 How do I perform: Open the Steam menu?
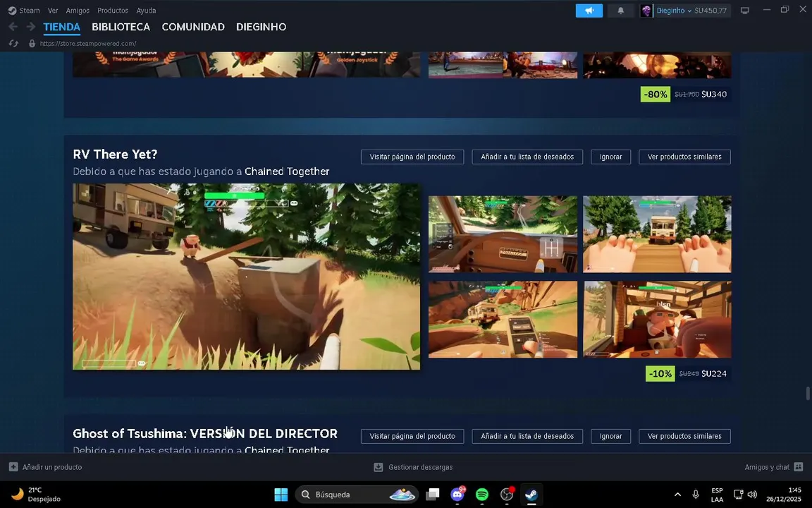coord(30,11)
